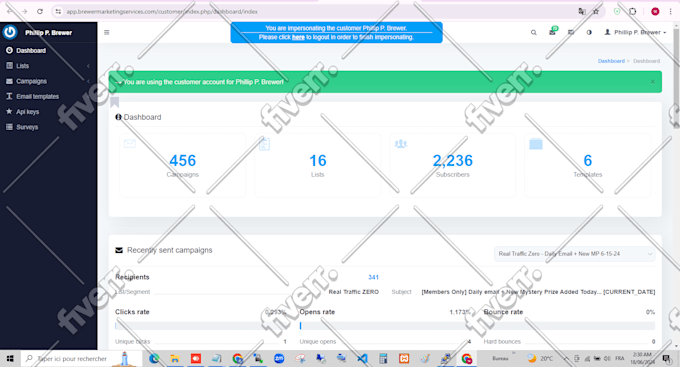Open Surveys in the sidebar
Screen dimensions: 680x367
(x=27, y=127)
